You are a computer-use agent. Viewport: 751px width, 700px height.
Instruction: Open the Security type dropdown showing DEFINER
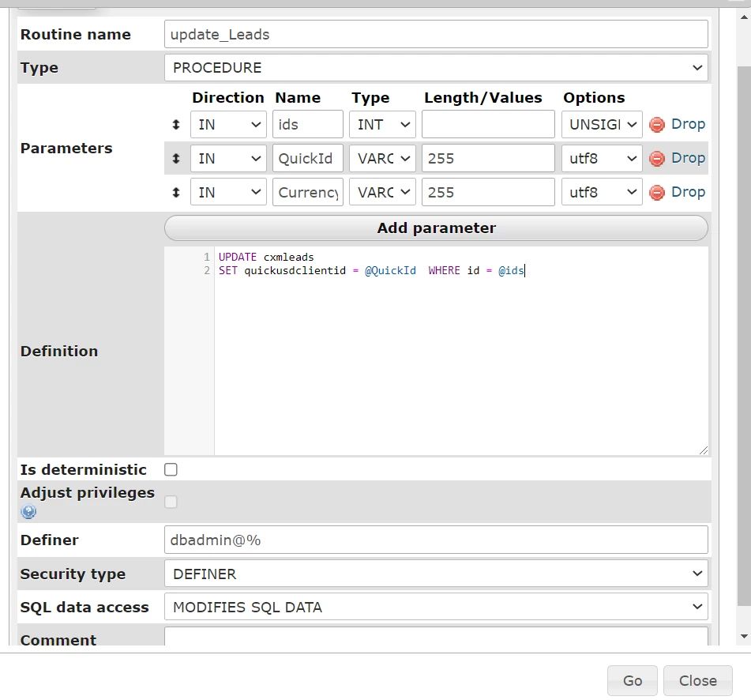click(x=436, y=574)
